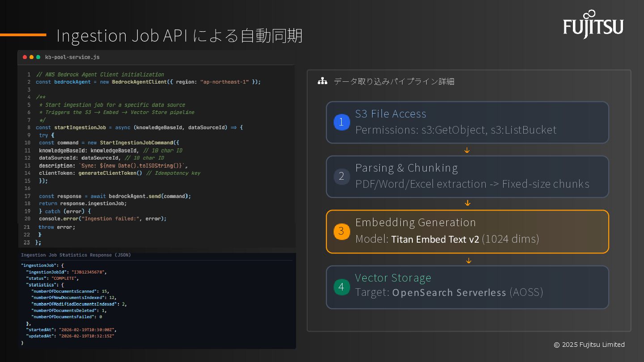Click arrow between S3 Access and Parsing

[467, 150]
